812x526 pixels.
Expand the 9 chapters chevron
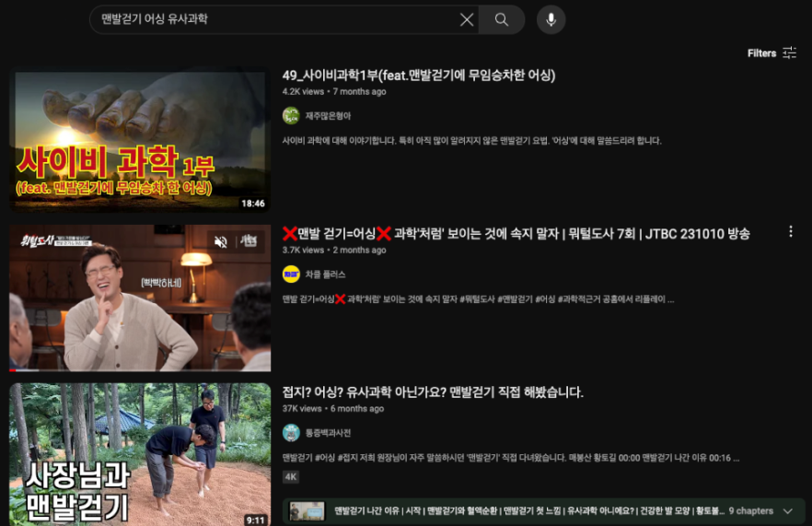pos(788,511)
